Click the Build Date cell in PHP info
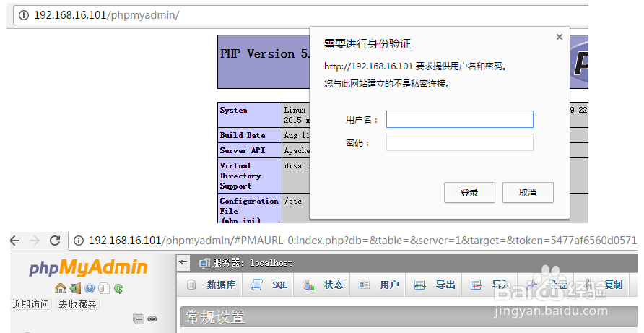The image size is (644, 333). pos(250,135)
